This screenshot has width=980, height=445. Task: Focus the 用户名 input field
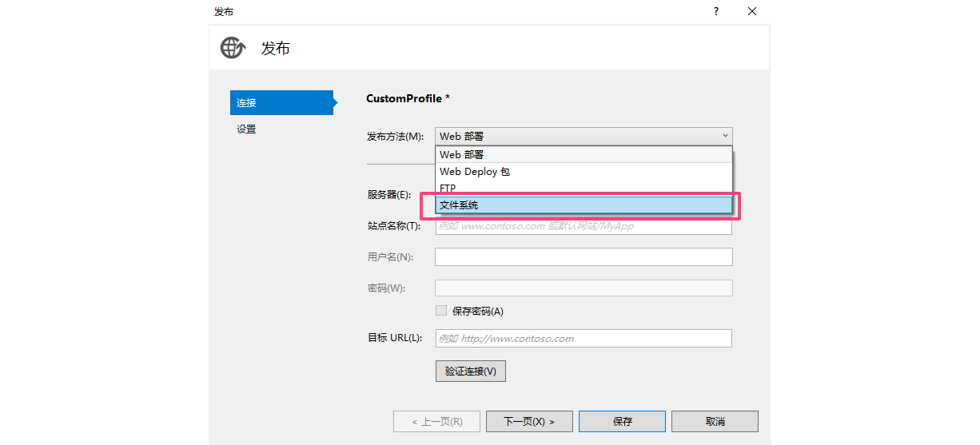click(x=584, y=256)
